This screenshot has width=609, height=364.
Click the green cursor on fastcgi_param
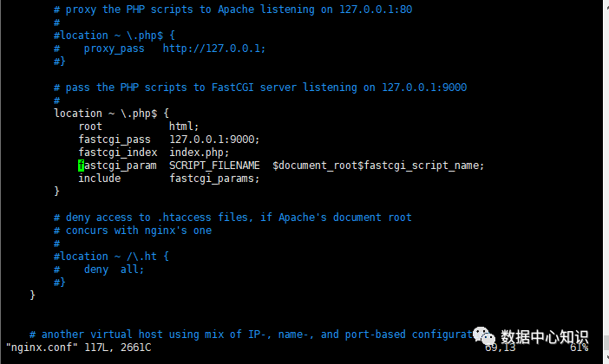click(81, 165)
